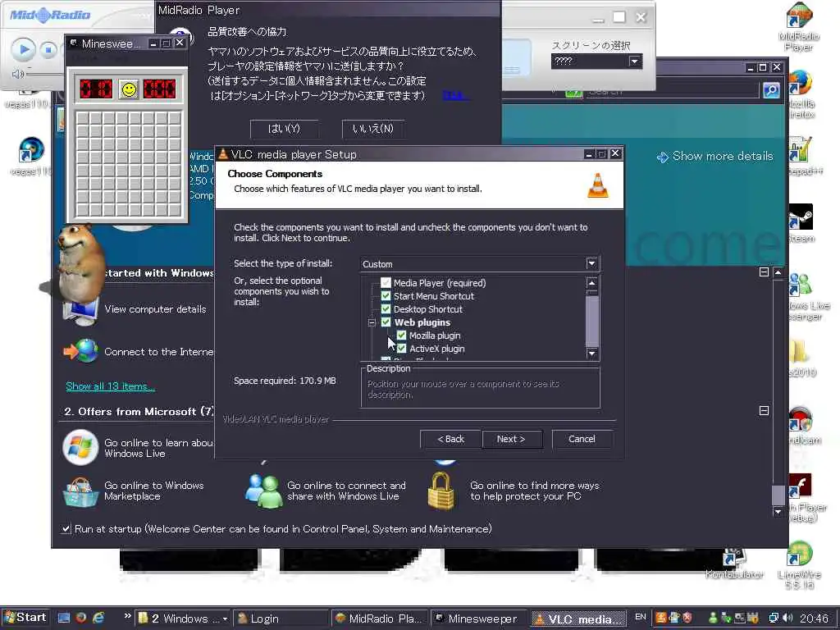Screen dimensions: 840x630
Task: Click the hamster desktop mascot
Action: tap(80, 263)
